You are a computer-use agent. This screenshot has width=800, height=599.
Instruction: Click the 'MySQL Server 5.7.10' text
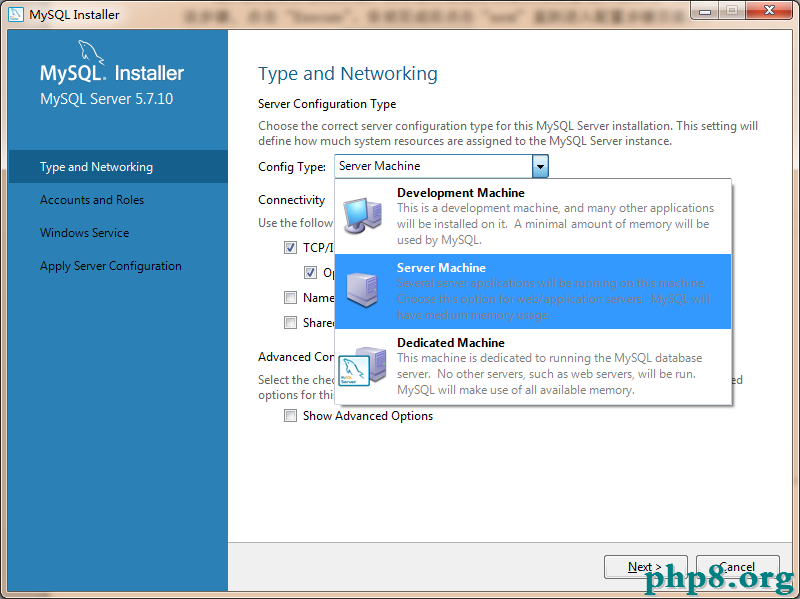[107, 98]
